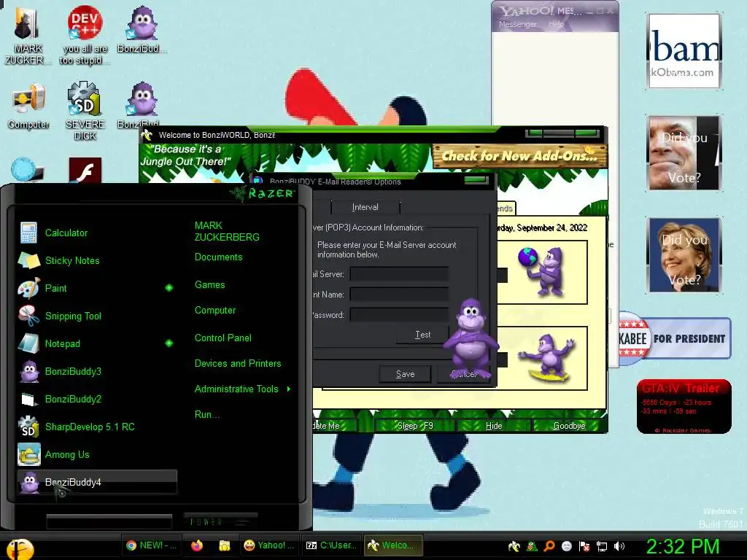Switch to the Chrome NEW! taskbar button
The height and width of the screenshot is (560, 747).
click(151, 545)
